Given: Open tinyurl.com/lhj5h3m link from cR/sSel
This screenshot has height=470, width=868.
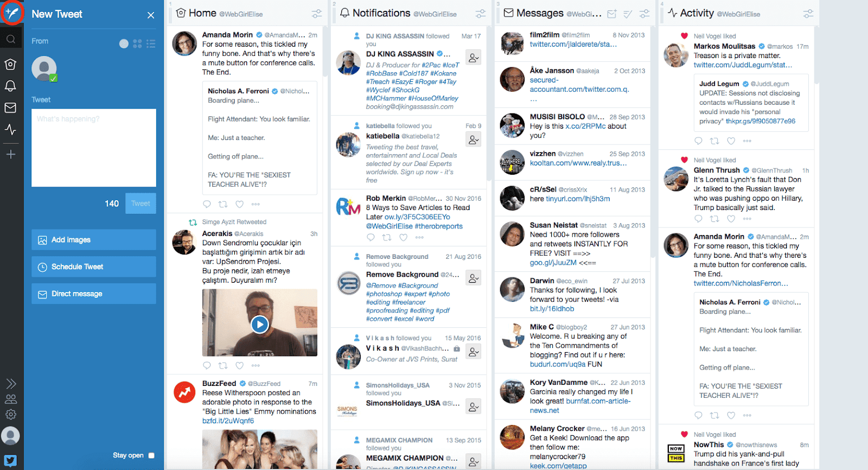Looking at the screenshot, I should point(578,199).
